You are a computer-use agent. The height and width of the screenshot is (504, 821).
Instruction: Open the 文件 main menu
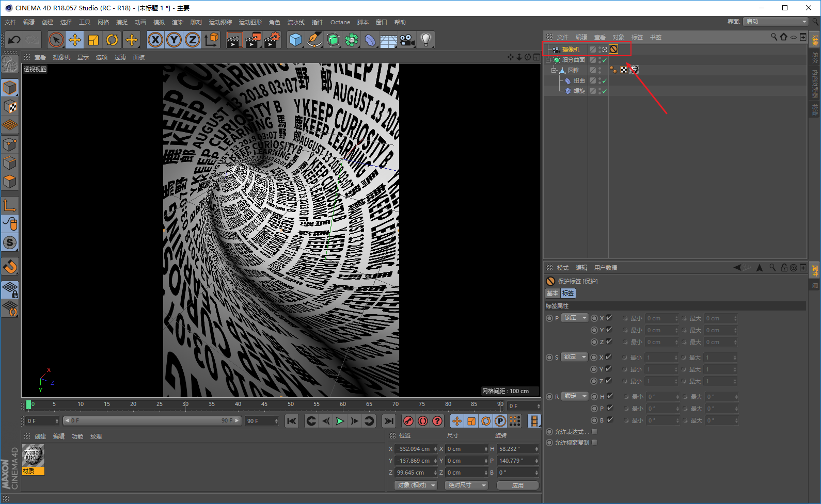pyautogui.click(x=10, y=22)
